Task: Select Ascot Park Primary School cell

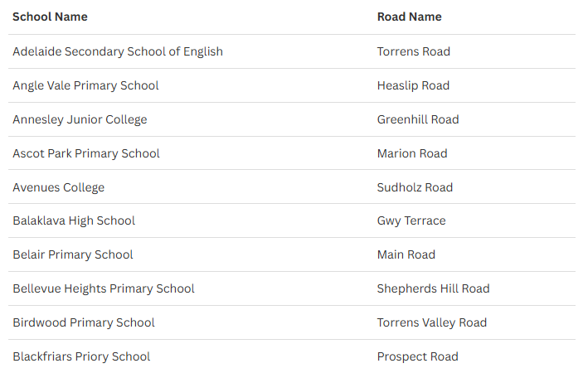Action: pyautogui.click(x=86, y=153)
